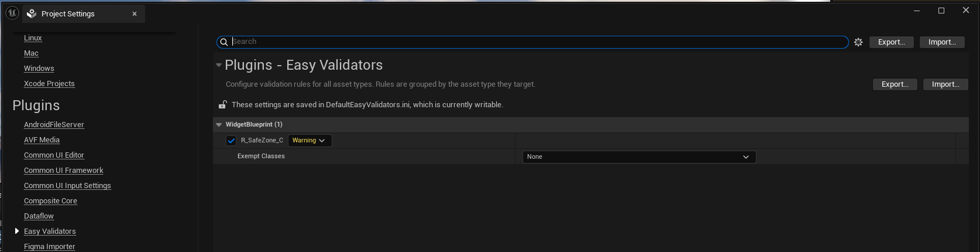Screen dimensions: 980x252
Task: Open Common UI Input Settings
Action: pos(67,186)
